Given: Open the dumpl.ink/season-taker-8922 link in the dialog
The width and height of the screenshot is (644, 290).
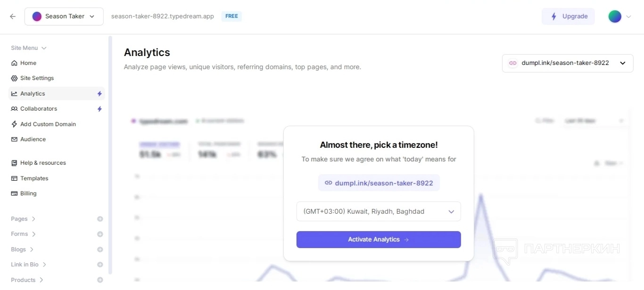Looking at the screenshot, I should coord(379,183).
